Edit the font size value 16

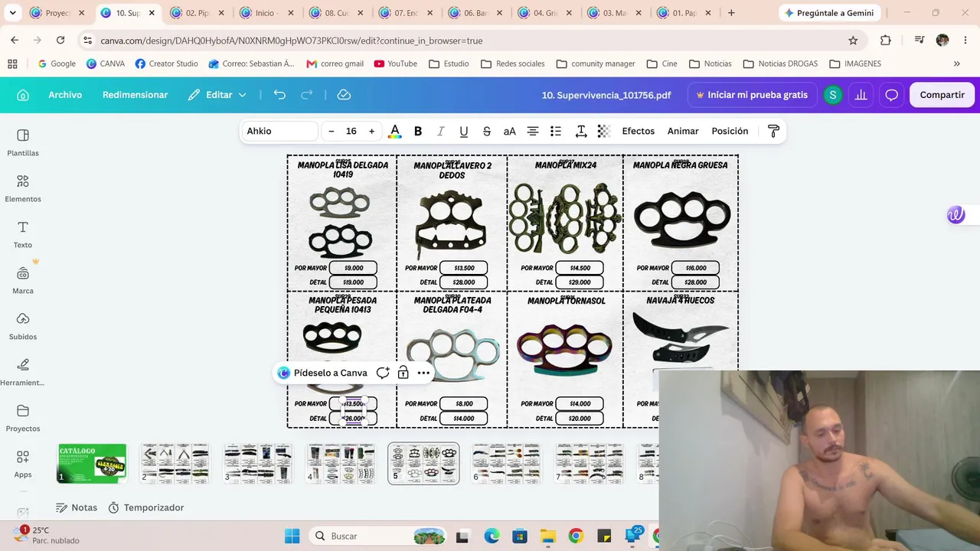(351, 132)
